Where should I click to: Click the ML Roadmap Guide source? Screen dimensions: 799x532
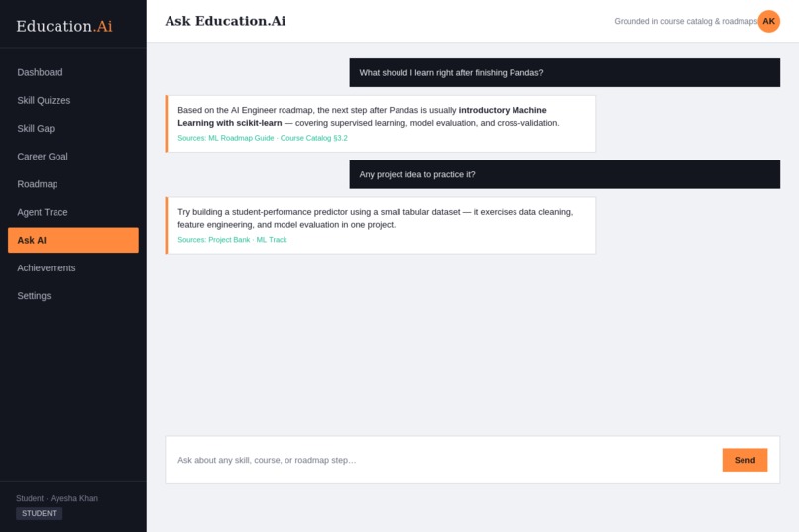tap(241, 138)
